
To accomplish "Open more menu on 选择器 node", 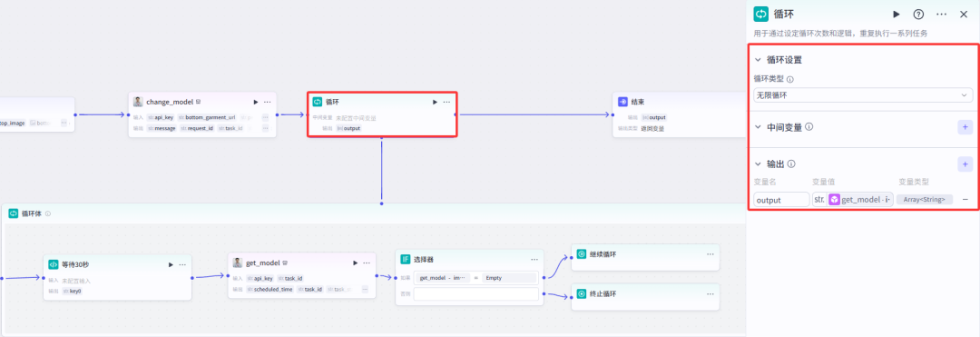I will tap(534, 259).
